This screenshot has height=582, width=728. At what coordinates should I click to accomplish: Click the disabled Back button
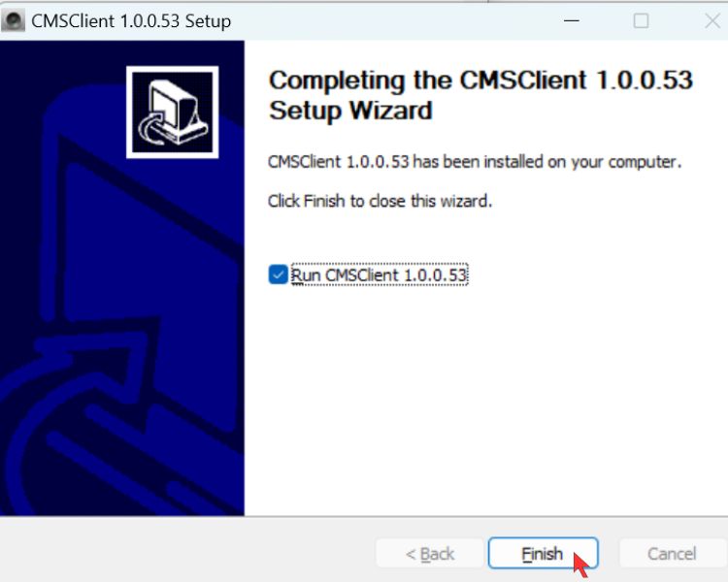pyautogui.click(x=429, y=553)
